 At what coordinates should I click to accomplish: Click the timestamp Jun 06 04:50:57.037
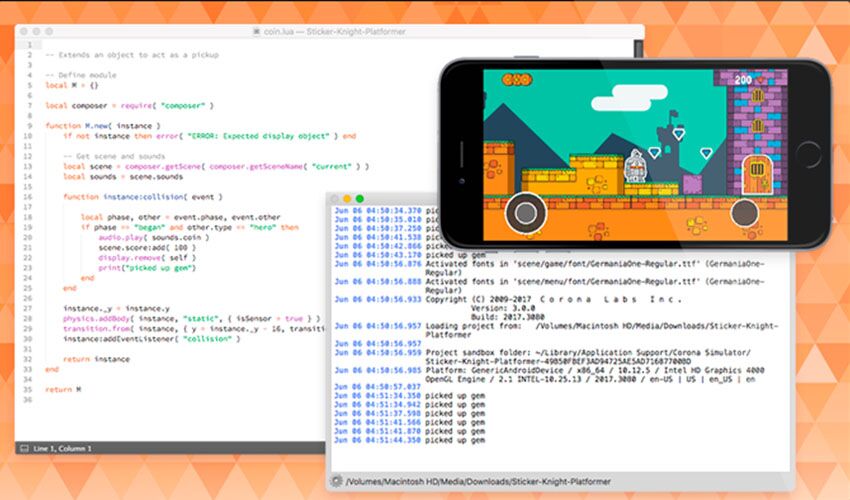[x=377, y=387]
